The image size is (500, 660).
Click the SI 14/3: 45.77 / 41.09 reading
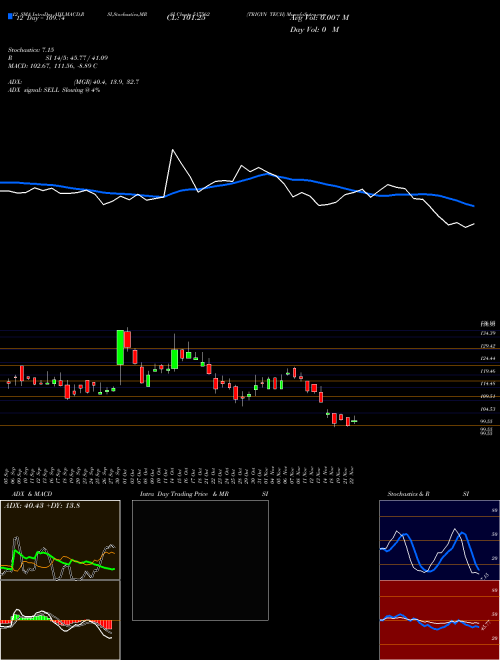tap(77, 58)
